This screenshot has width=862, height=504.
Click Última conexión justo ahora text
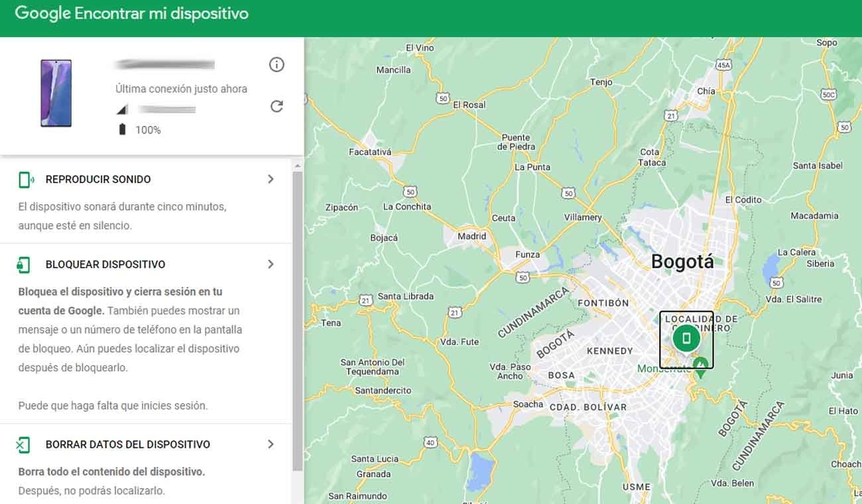[x=181, y=88]
